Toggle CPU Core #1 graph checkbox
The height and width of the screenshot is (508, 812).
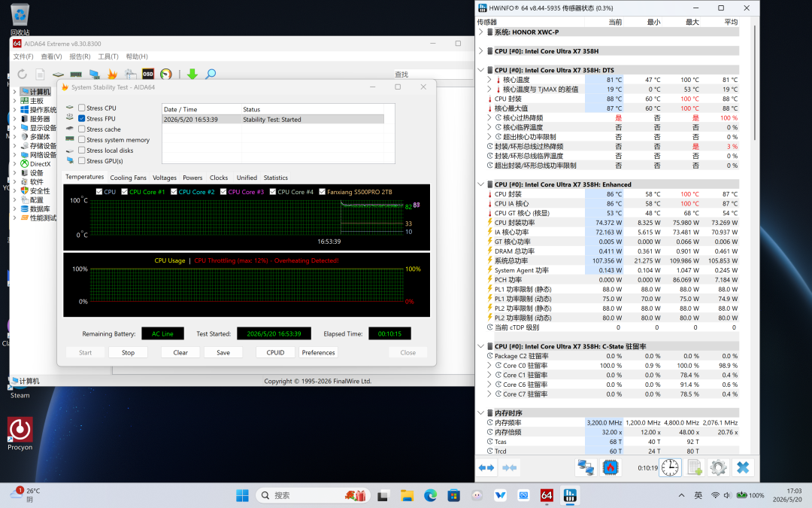(x=124, y=192)
